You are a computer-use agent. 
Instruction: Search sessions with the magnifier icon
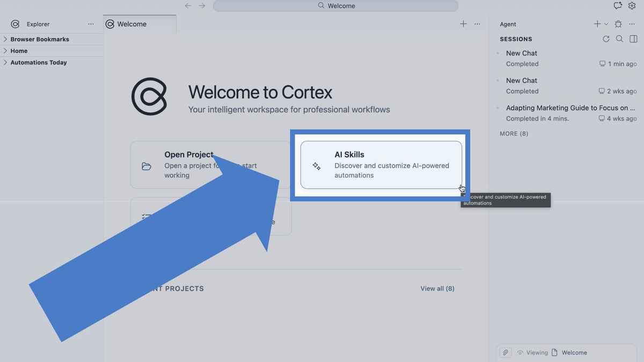[619, 39]
